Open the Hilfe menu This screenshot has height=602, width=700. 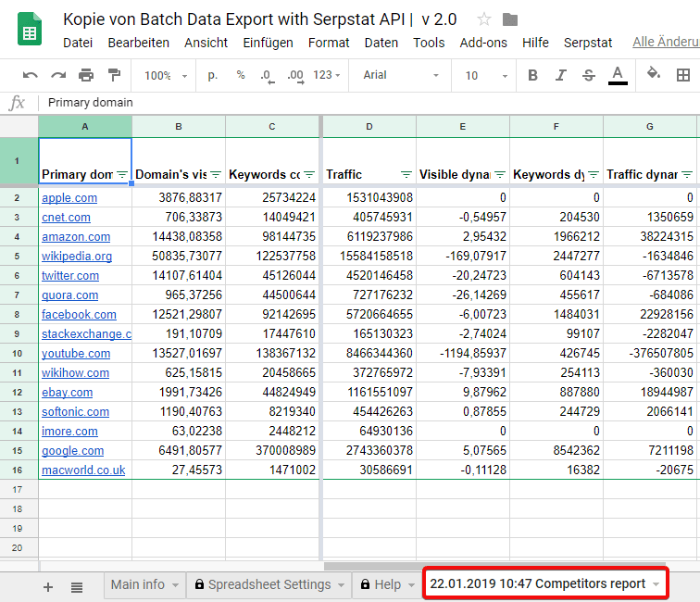click(535, 43)
